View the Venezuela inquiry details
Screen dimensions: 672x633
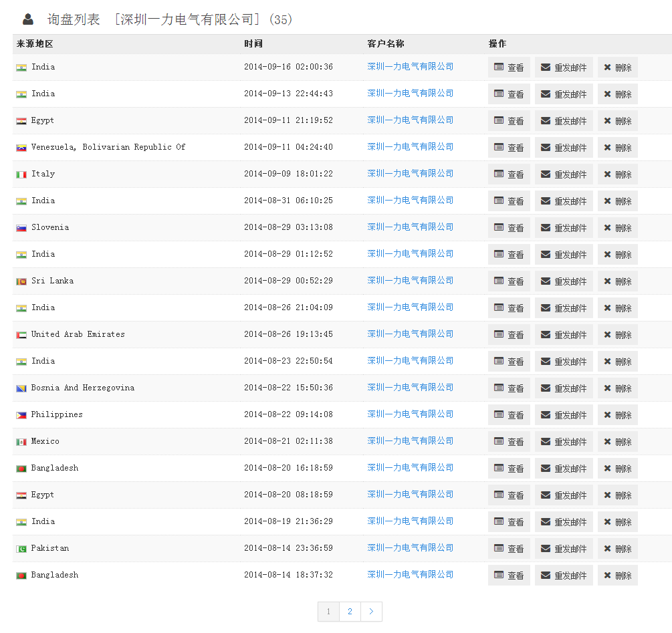[509, 148]
